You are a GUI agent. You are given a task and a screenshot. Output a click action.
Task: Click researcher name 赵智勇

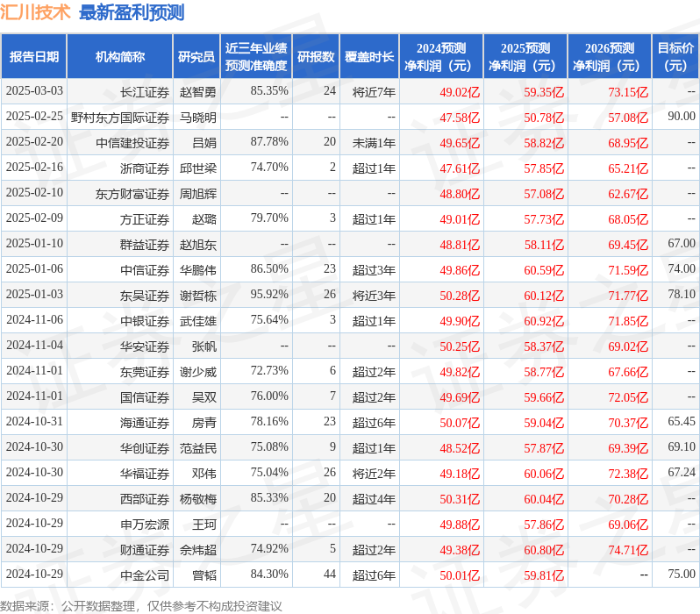197,92
